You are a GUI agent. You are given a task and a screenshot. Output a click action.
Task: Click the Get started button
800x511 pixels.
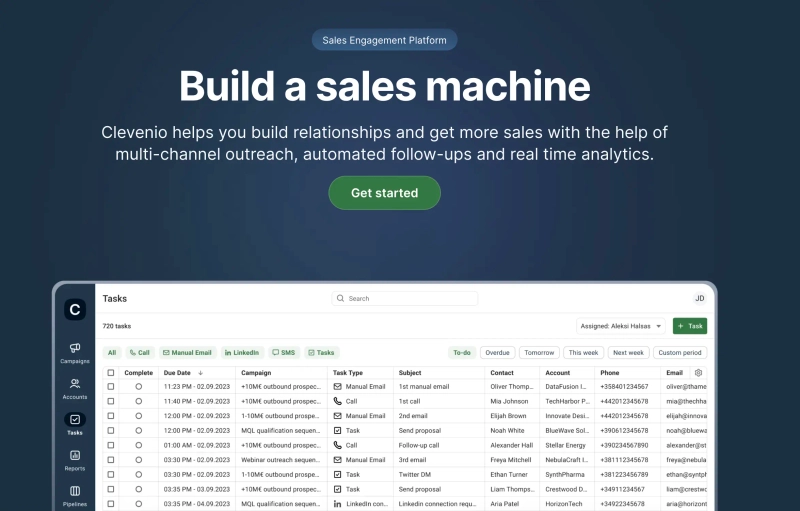(x=384, y=193)
